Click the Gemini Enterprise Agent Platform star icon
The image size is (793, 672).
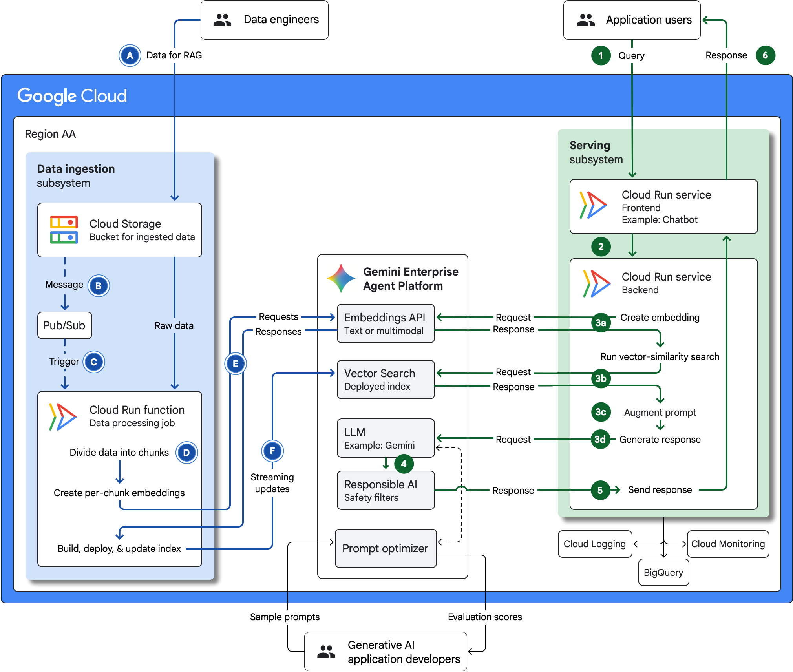click(341, 278)
